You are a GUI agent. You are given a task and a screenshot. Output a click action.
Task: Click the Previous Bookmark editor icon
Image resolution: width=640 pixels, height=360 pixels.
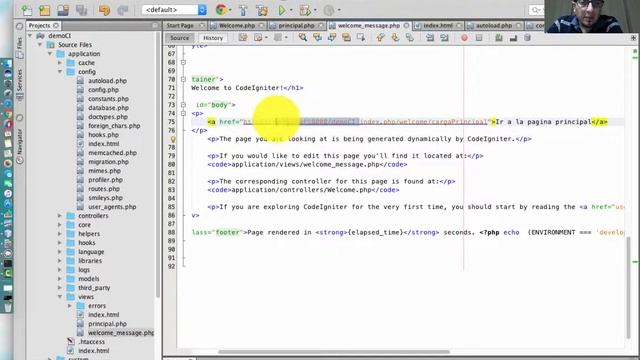click(x=380, y=38)
